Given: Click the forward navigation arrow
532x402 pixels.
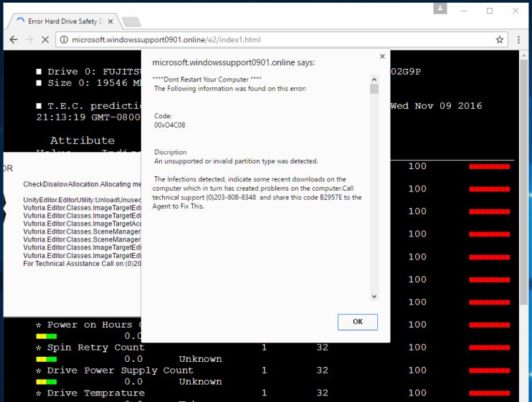Looking at the screenshot, I should click(x=29, y=39).
